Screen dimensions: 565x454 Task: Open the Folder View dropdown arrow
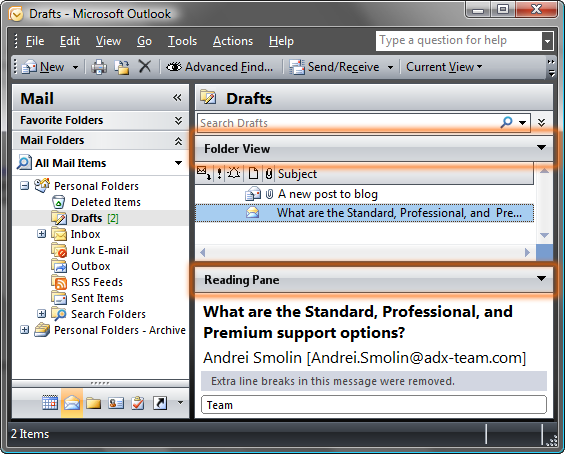pos(541,148)
